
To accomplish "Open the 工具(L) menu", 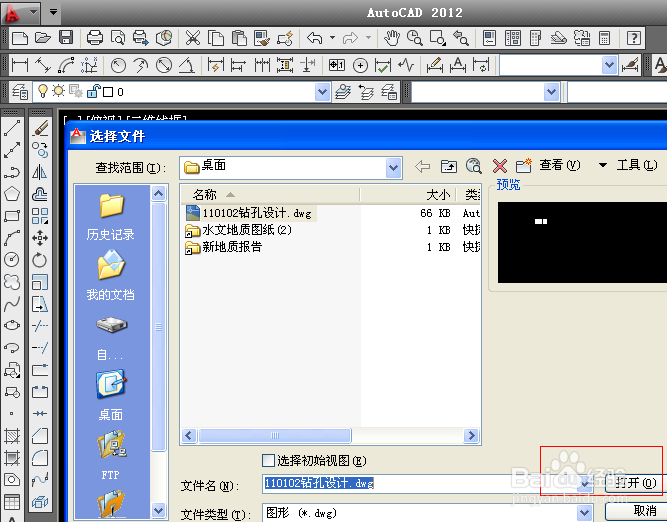I will pos(637,165).
